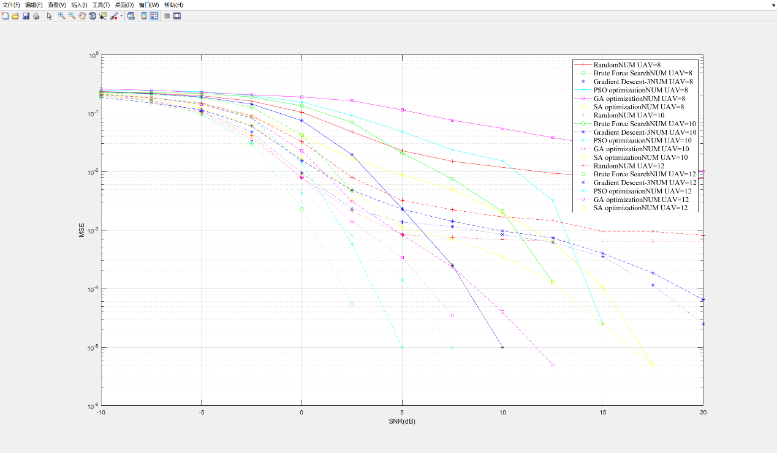The width and height of the screenshot is (777, 453).
Task: Click the Show Plot Tools and Dock icon
Action: click(177, 16)
